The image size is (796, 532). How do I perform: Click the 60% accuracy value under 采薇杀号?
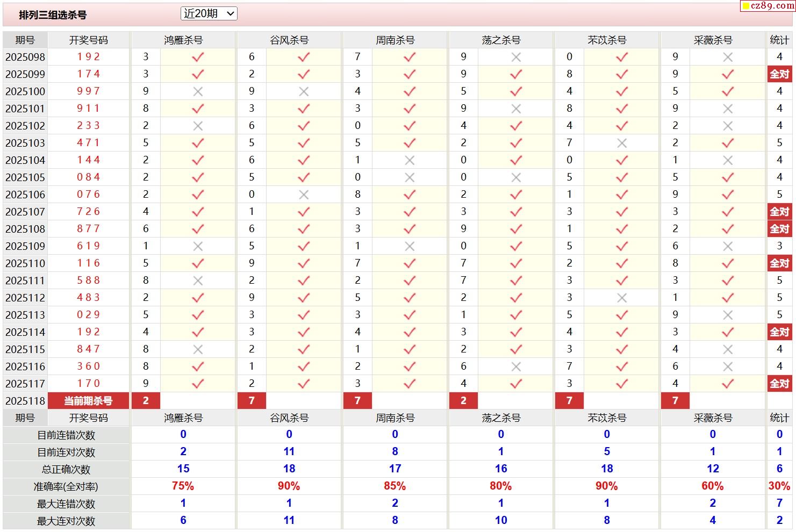click(x=712, y=486)
